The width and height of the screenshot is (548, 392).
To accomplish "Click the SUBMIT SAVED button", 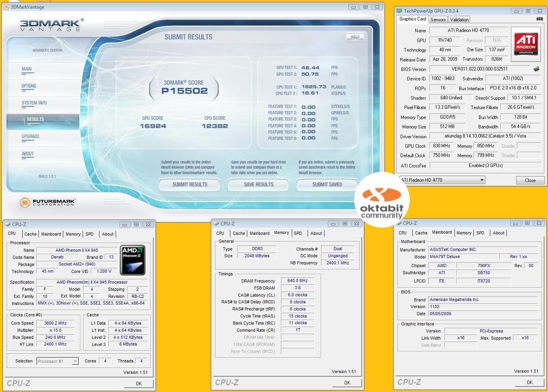I will coord(327,184).
